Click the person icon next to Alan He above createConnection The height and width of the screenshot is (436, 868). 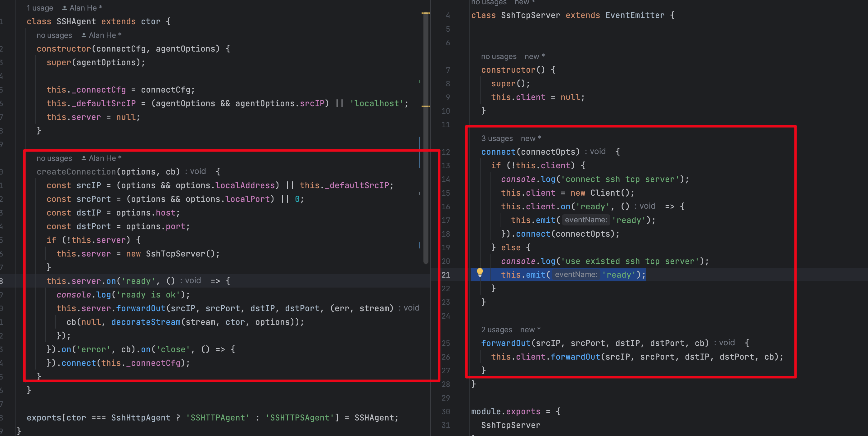tap(83, 158)
